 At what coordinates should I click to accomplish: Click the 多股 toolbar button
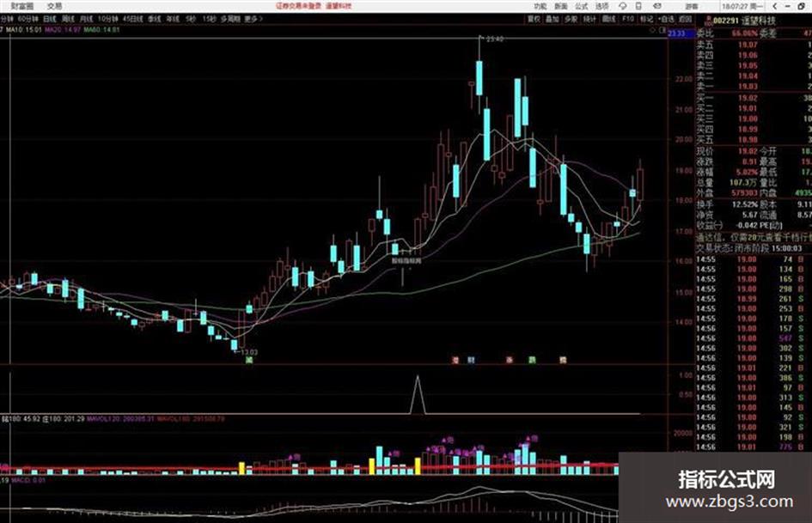point(571,19)
